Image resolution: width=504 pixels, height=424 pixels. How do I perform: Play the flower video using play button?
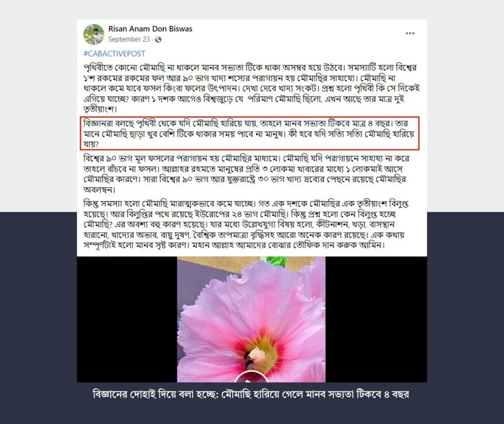pyautogui.click(x=252, y=376)
